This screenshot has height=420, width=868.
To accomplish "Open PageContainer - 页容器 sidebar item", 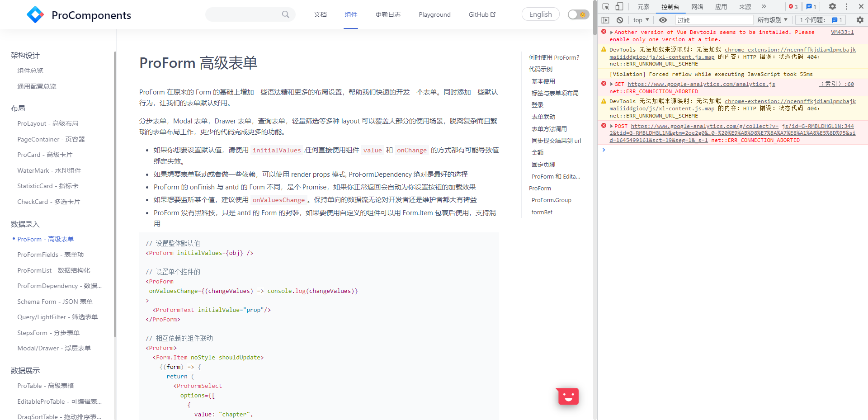I will coord(51,139).
